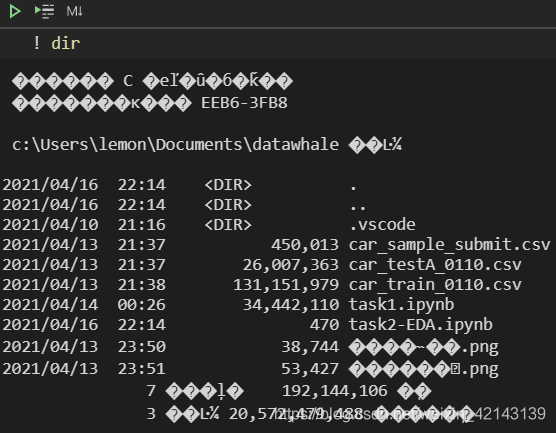Convert cell to Markdown with M↓ icon
The width and height of the screenshot is (556, 433).
click(x=74, y=11)
